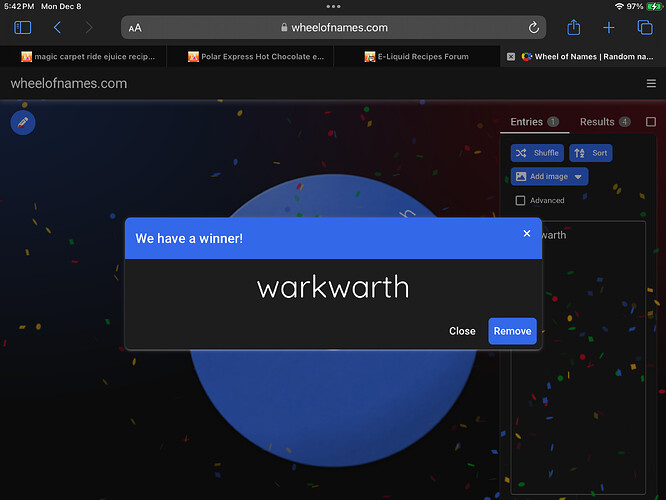Shuffle the wheel entries
This screenshot has height=500, width=666.
(537, 153)
